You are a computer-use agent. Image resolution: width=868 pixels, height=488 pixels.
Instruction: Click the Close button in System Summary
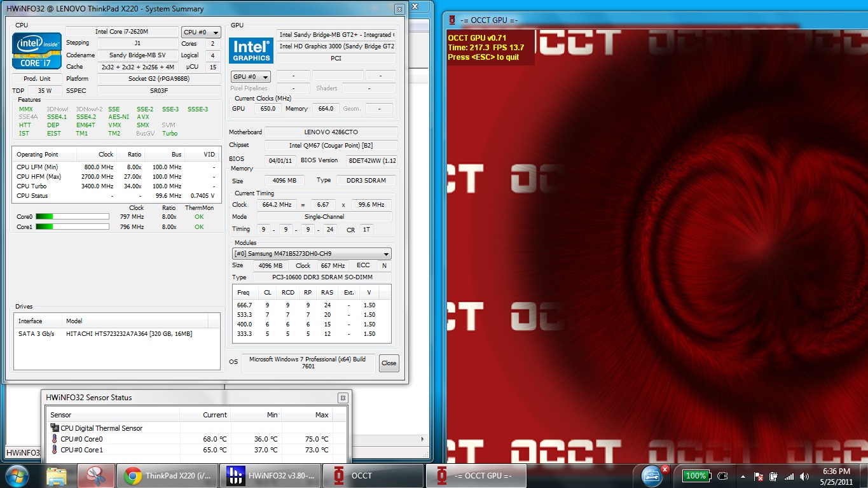(x=389, y=363)
